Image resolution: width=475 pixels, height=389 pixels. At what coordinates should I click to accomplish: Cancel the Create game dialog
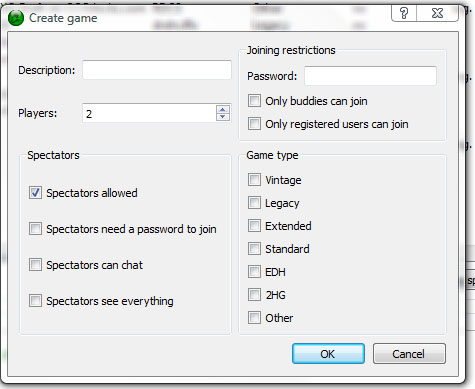409,354
